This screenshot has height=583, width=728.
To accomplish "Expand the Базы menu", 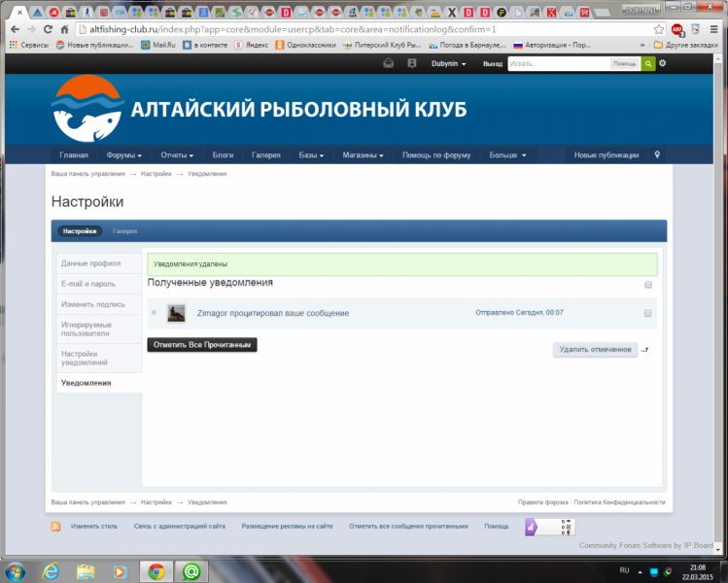I will tap(311, 155).
